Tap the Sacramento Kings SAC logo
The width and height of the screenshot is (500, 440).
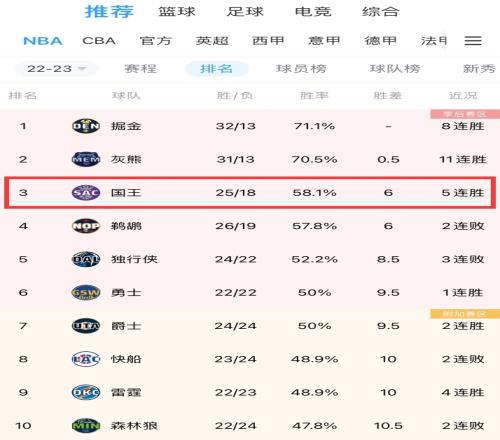coord(86,193)
